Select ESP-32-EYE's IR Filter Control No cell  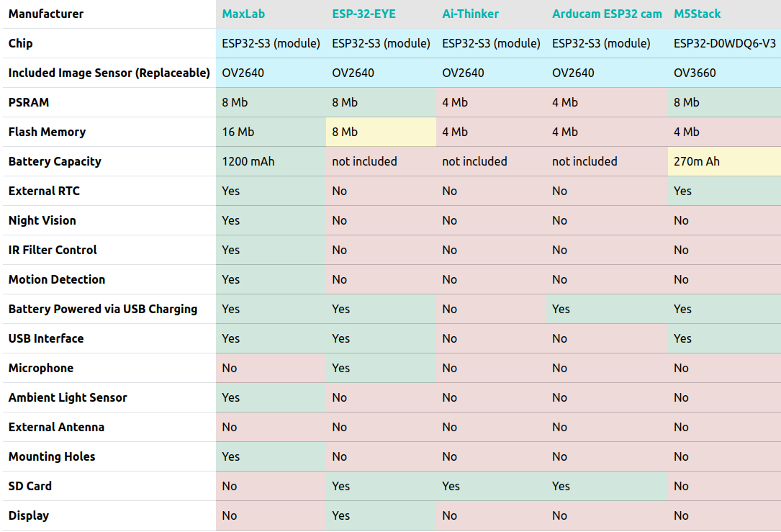pos(381,250)
